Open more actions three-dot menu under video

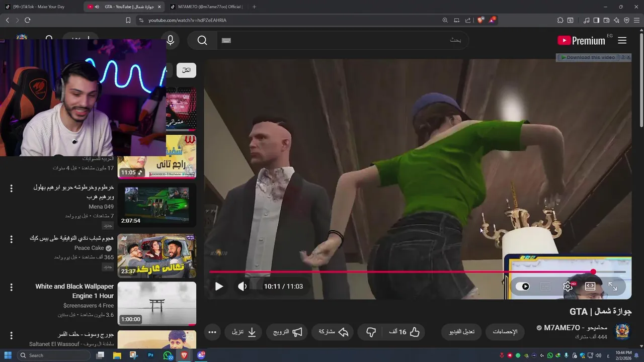tap(212, 332)
